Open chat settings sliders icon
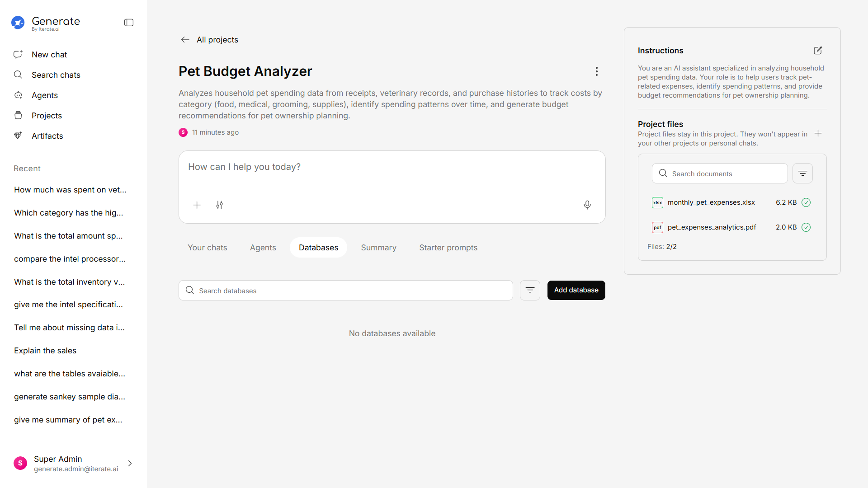This screenshot has width=868, height=488. (219, 205)
